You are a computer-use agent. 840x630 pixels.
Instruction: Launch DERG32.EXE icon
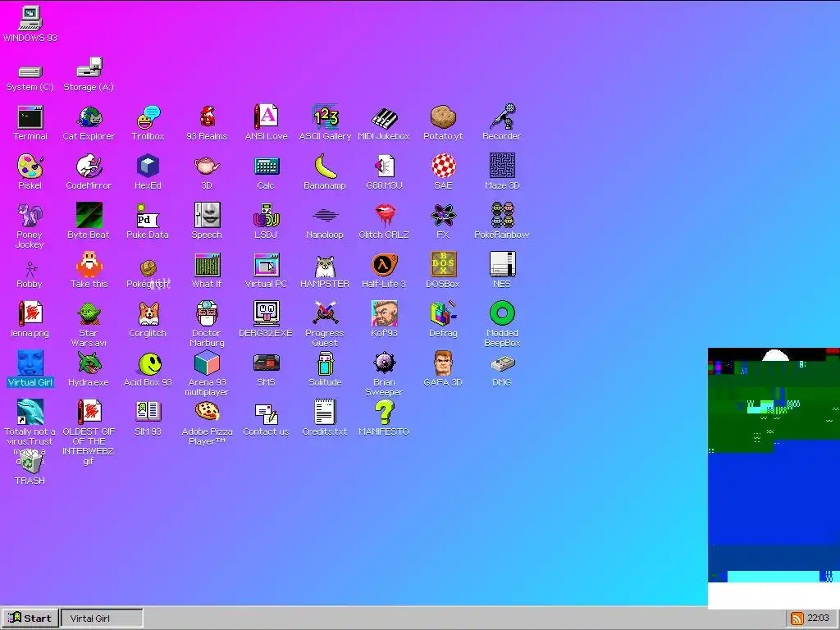[x=267, y=314]
